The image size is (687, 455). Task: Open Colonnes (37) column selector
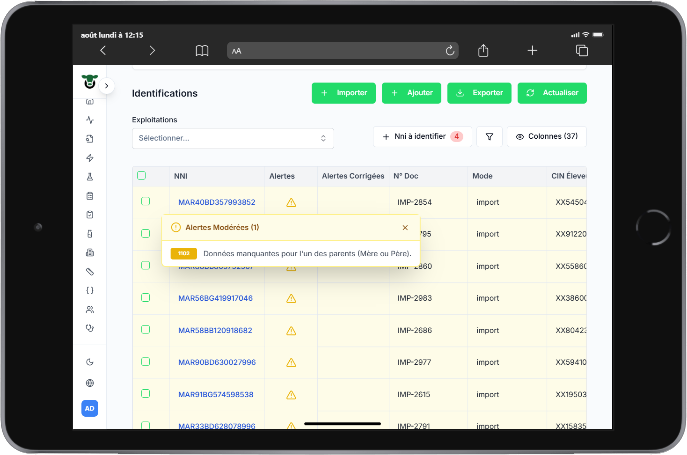click(x=546, y=137)
